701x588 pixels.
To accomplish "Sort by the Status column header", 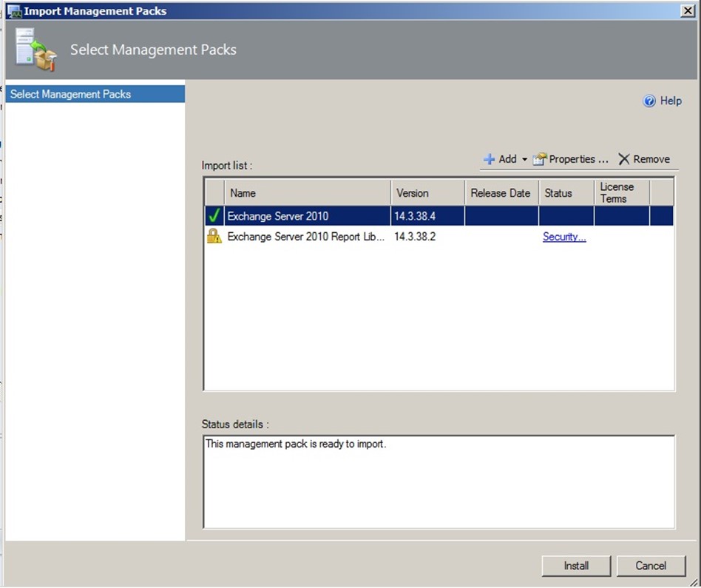I will tap(566, 193).
